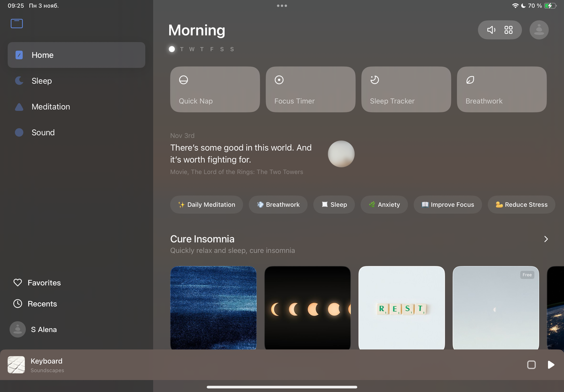Select Thursday in the week row

[x=202, y=49]
